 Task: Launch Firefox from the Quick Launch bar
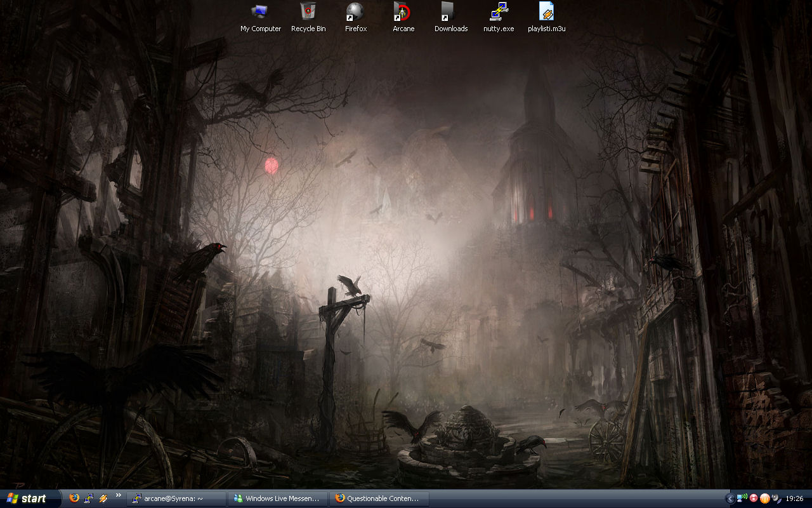74,498
